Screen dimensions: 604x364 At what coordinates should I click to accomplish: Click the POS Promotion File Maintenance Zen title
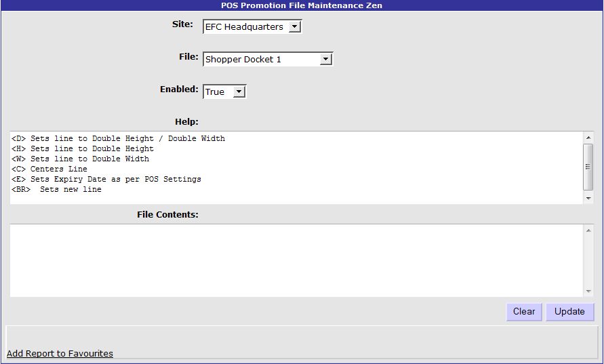[302, 5]
